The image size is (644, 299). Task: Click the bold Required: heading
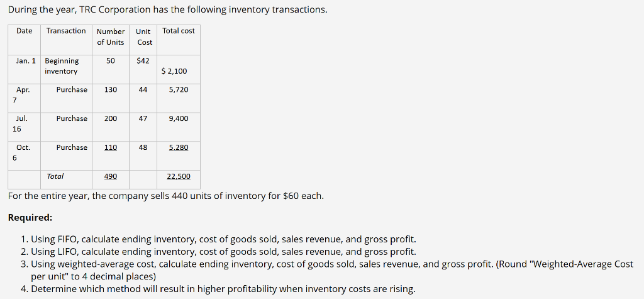coord(30,218)
